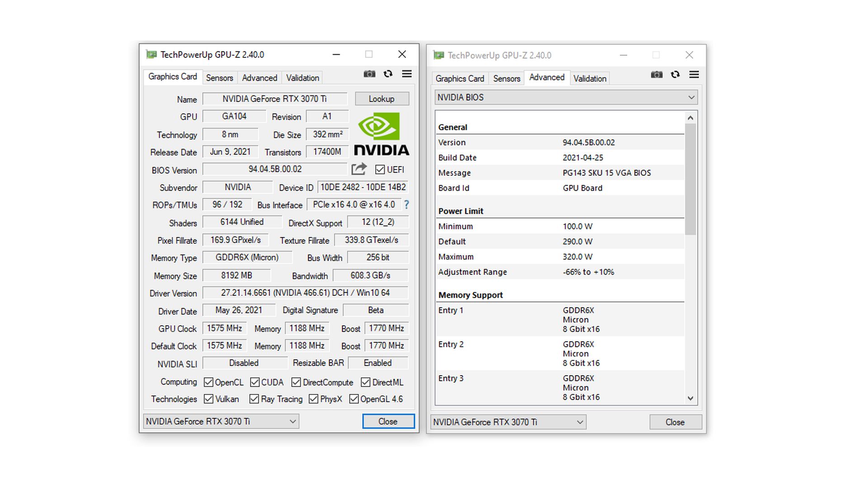Click Close button in right window

(675, 422)
